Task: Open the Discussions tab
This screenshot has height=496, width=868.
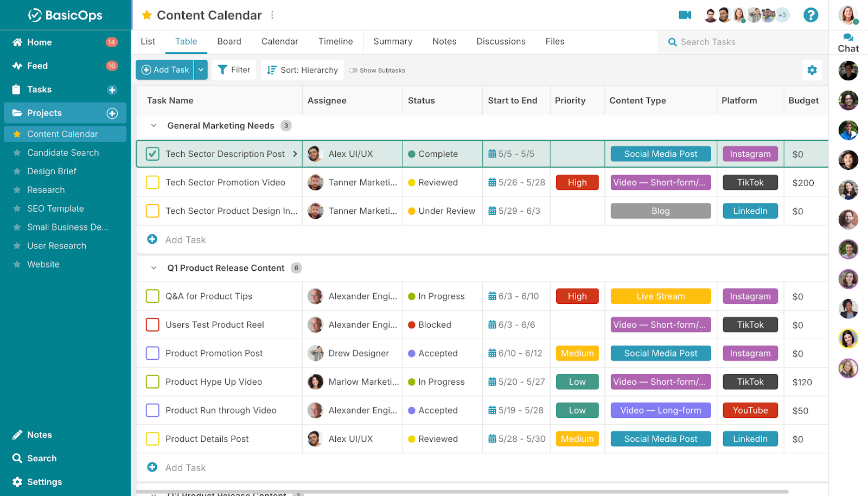Action: point(500,41)
